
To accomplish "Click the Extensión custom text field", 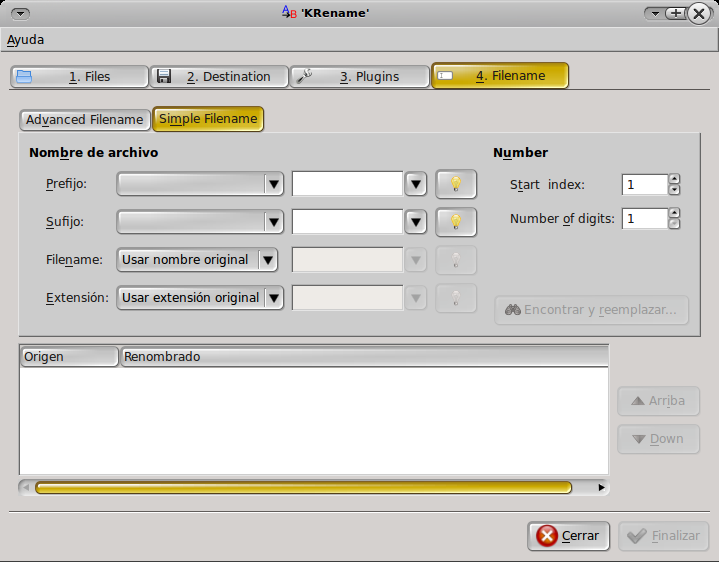I will pos(347,298).
